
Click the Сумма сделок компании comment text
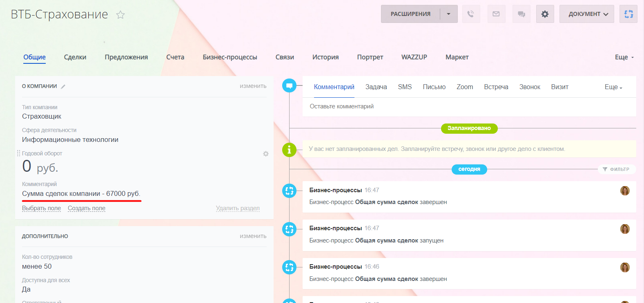click(x=81, y=194)
